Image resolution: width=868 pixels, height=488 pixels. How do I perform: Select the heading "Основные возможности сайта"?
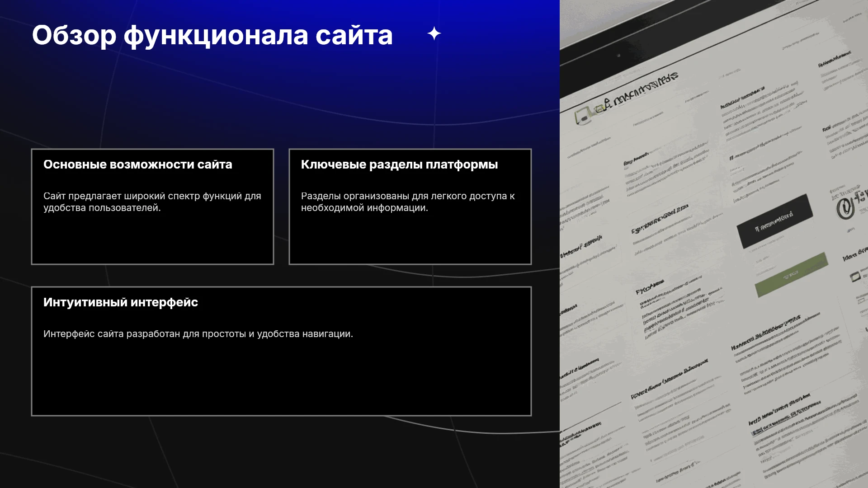pos(137,164)
